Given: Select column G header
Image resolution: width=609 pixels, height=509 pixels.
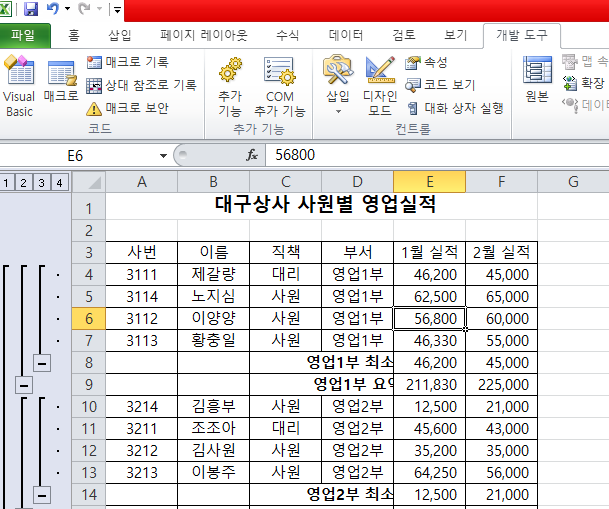Looking at the screenshot, I should point(573,182).
